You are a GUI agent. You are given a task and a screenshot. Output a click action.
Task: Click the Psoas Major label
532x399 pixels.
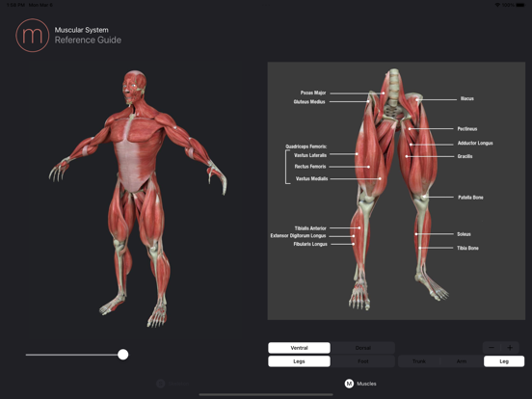[x=313, y=93]
